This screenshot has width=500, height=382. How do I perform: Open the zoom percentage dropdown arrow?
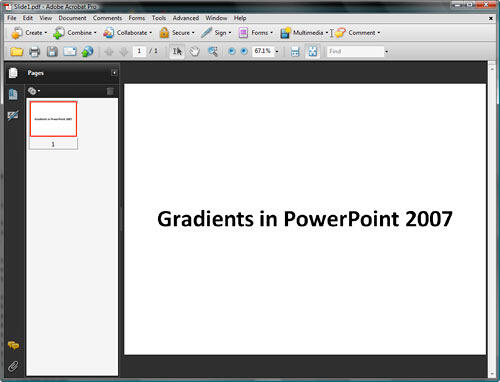tap(277, 51)
